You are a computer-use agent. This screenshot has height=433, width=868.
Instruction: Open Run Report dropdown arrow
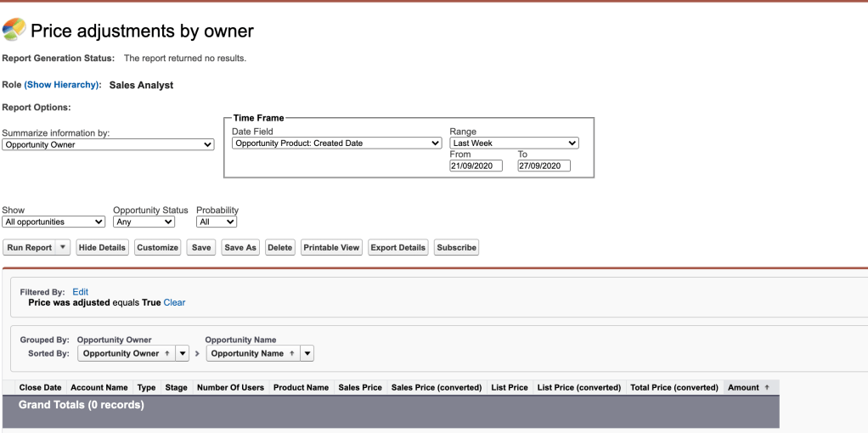pos(63,248)
